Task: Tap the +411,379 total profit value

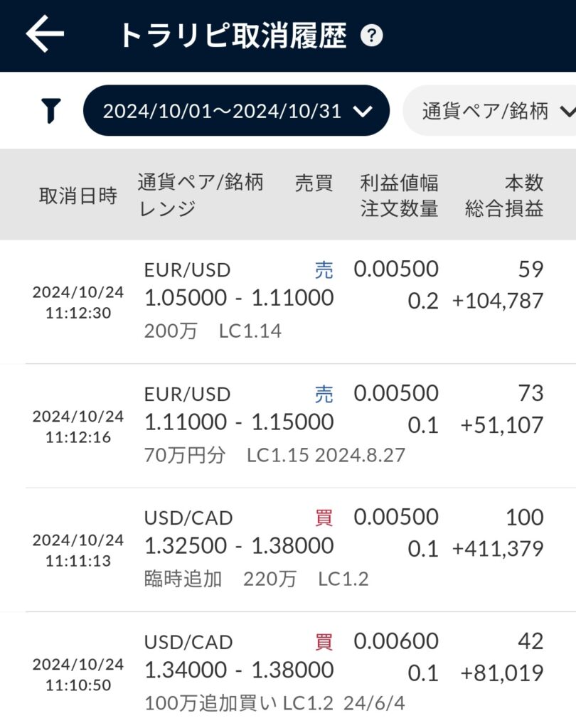Action: [498, 549]
